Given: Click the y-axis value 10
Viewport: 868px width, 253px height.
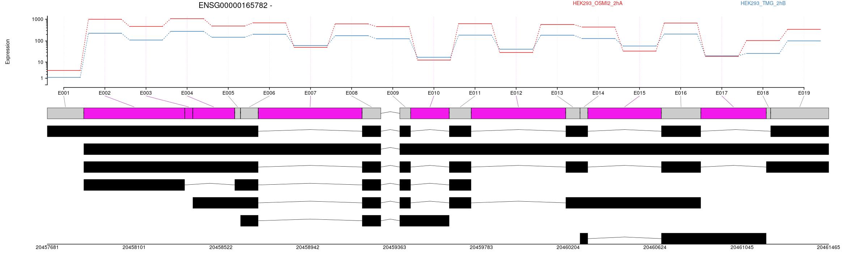Looking at the screenshot, I should coord(40,62).
